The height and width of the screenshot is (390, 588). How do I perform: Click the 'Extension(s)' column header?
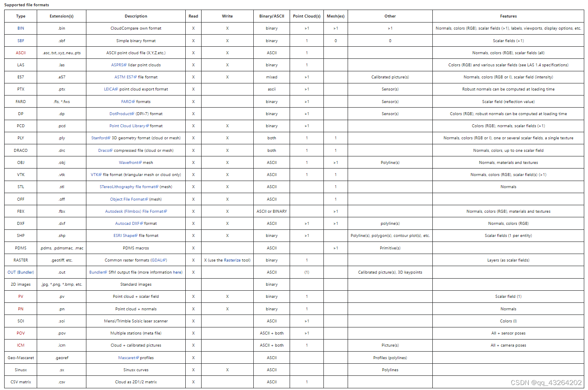tap(61, 16)
